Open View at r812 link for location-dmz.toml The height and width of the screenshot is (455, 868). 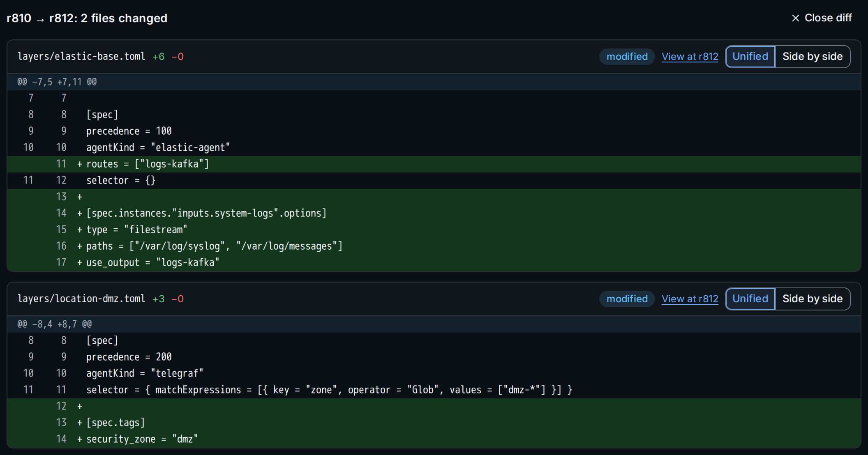pos(690,299)
